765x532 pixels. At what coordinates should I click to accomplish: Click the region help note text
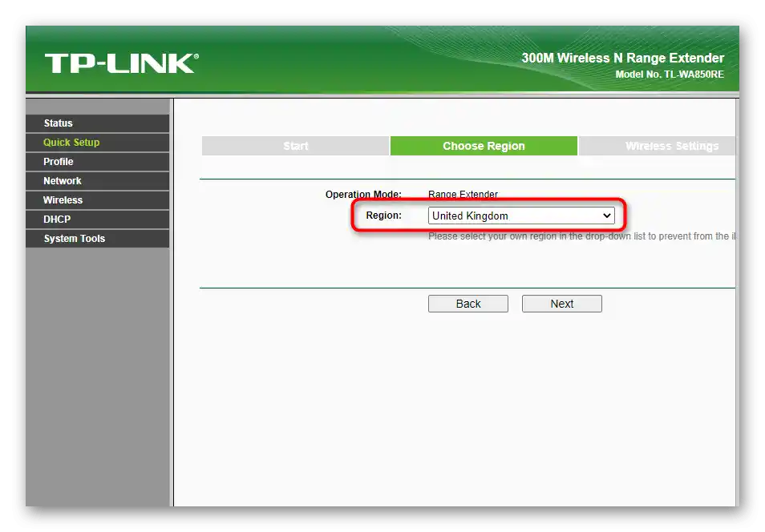581,236
